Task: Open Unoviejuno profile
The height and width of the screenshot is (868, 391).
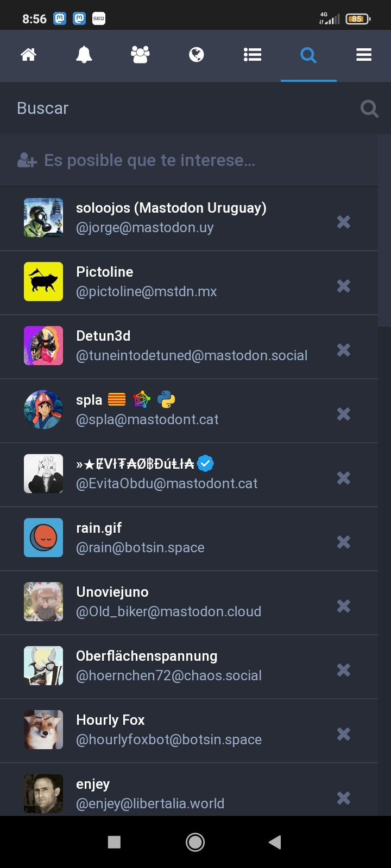Action: [x=112, y=592]
